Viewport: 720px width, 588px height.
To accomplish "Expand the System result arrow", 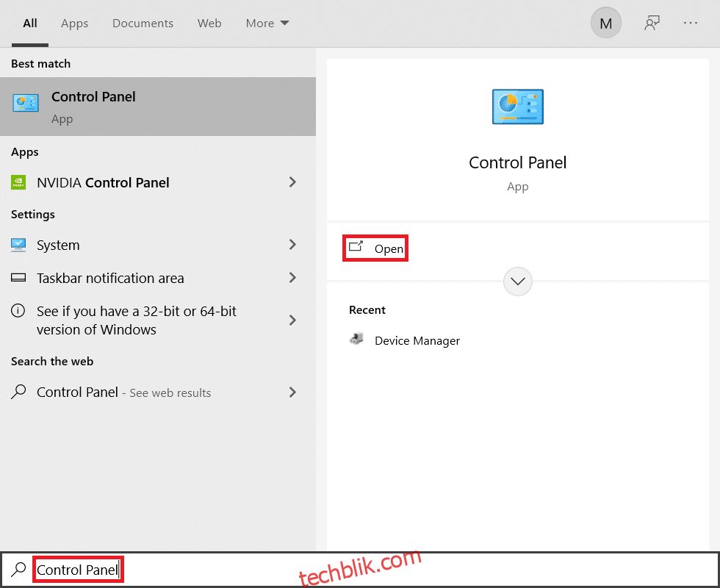I will [x=292, y=244].
